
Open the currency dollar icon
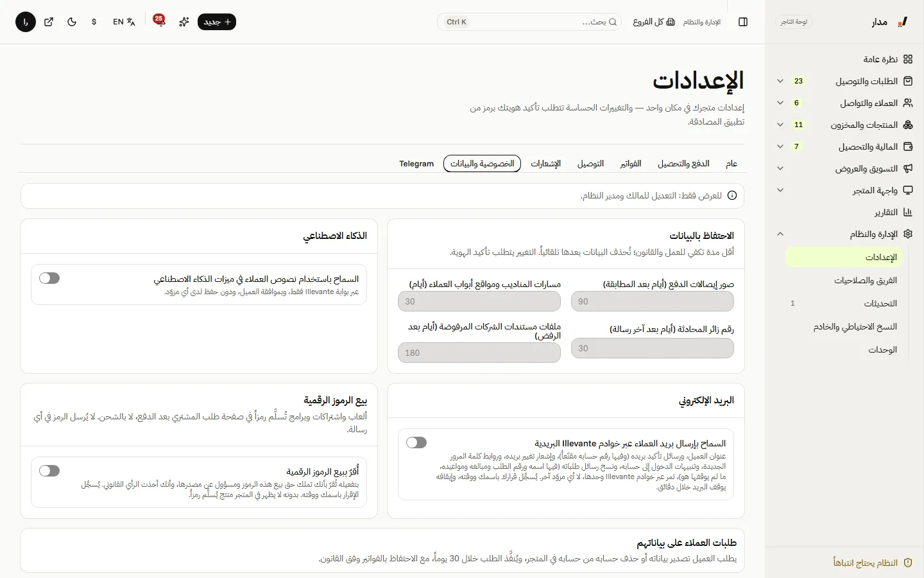coord(94,22)
